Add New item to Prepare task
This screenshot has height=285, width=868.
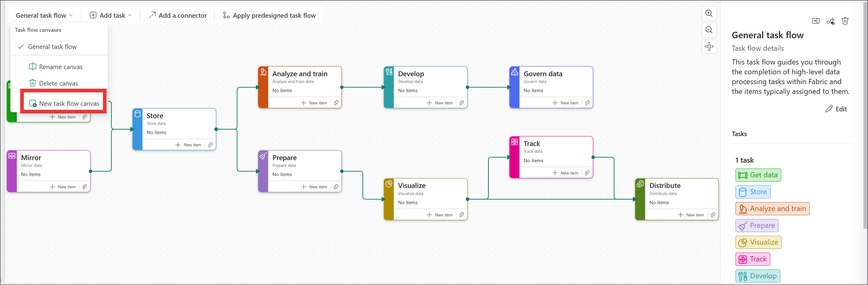tap(314, 187)
